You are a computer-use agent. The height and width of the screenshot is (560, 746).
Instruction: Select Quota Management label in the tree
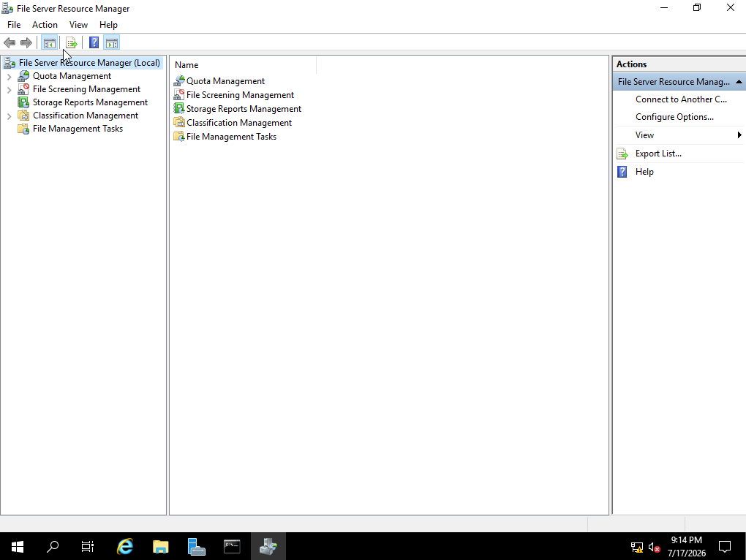[x=72, y=76]
